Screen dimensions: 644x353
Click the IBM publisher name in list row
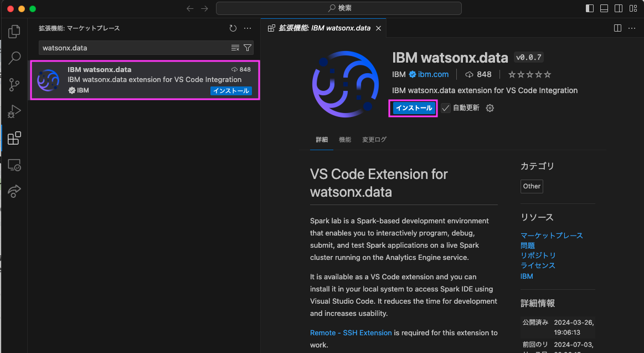pyautogui.click(x=83, y=90)
